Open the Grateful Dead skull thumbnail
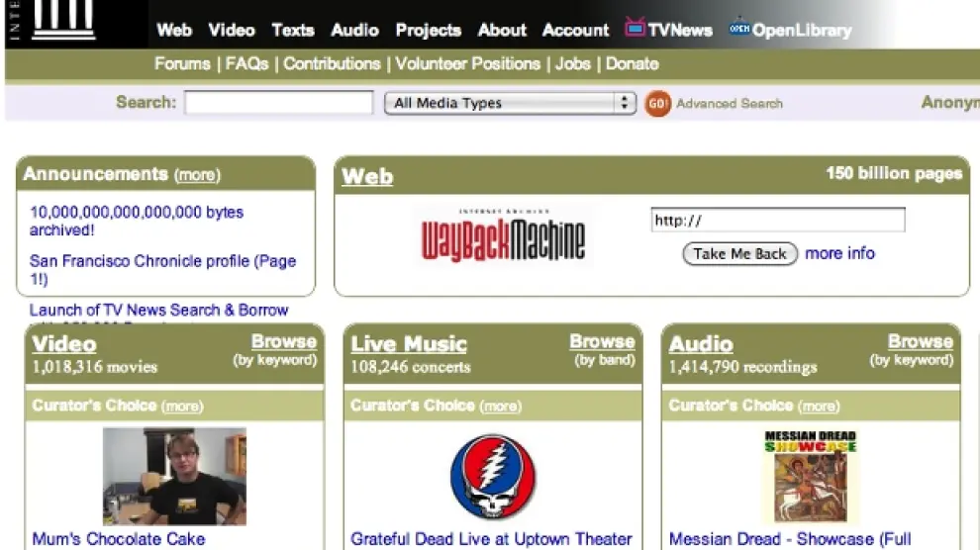The height and width of the screenshot is (550, 980). coord(492,477)
